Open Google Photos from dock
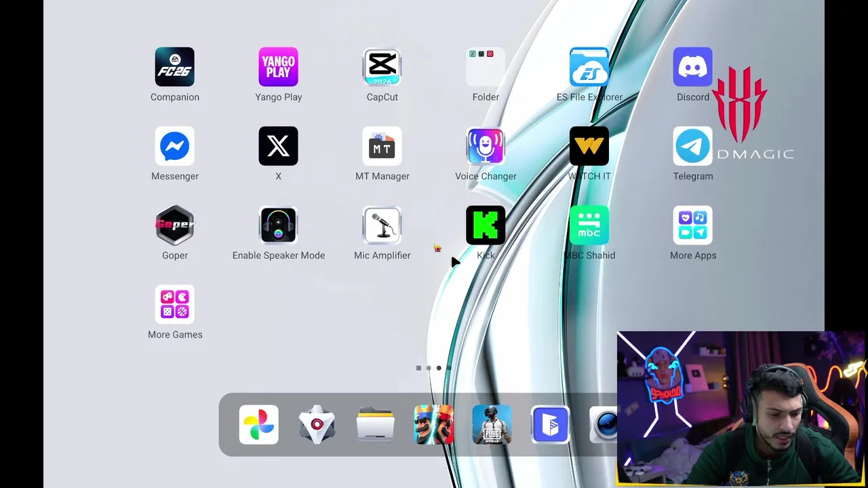The width and height of the screenshot is (868, 488). tap(258, 425)
